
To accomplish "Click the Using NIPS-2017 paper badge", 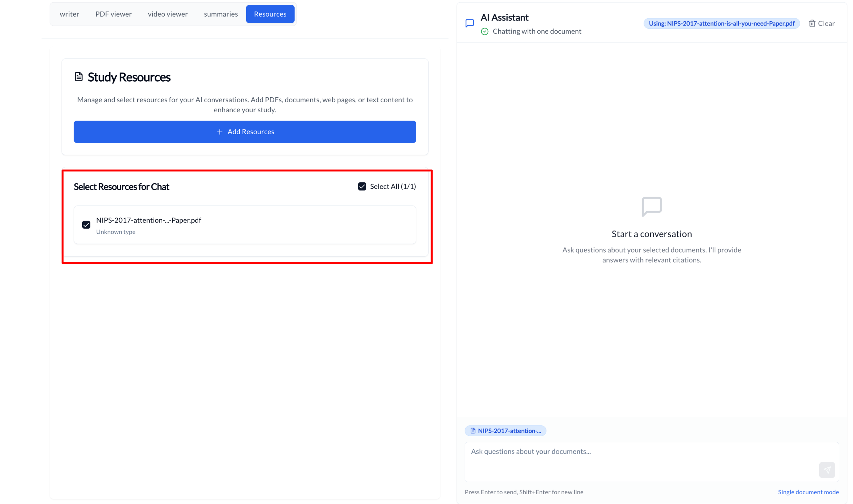I will point(722,23).
